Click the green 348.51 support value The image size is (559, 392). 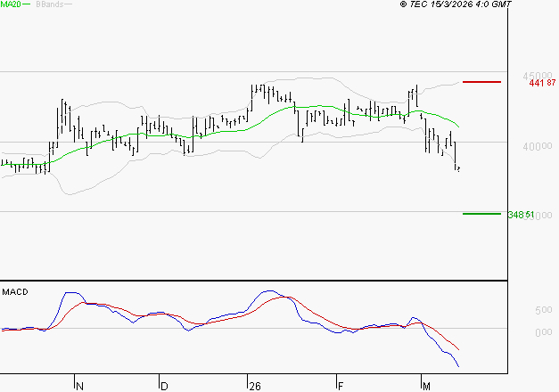(521, 215)
